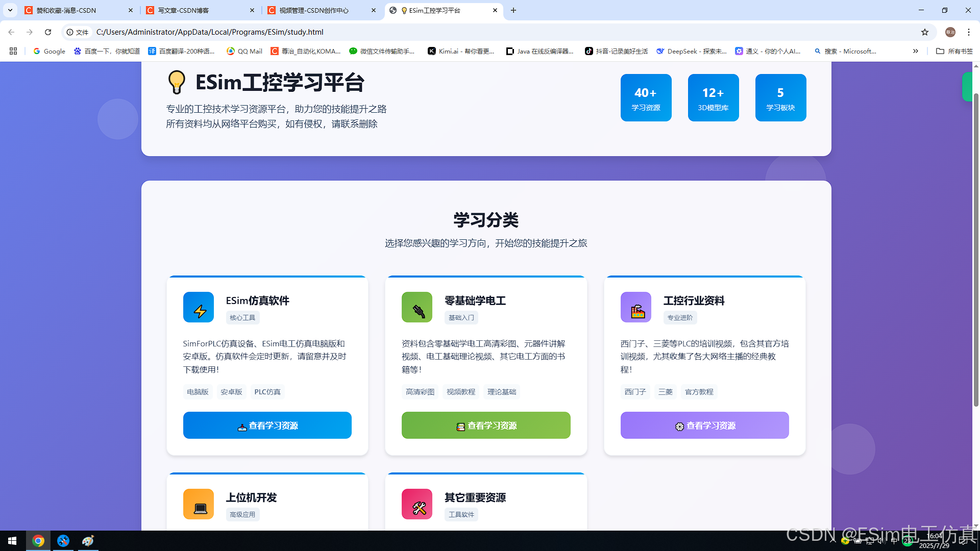
Task: Click the blue 查看学习资源 button for ESim仿真软件
Action: point(267,425)
